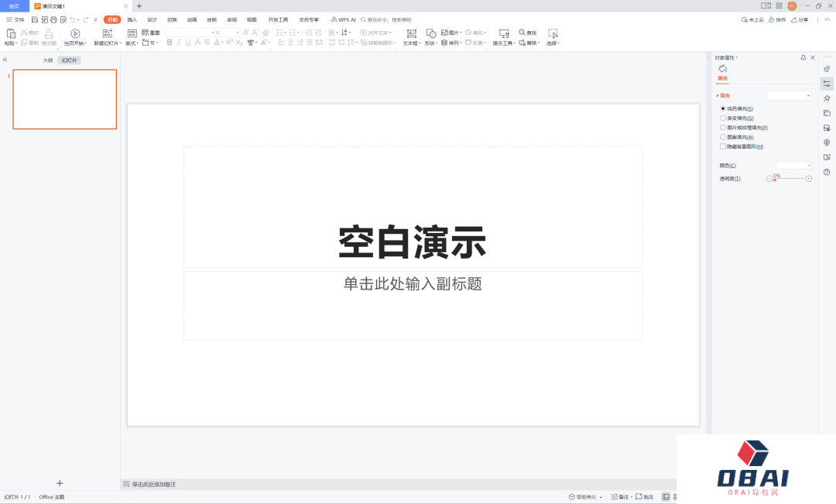This screenshot has height=504, width=836.
Task: 选中左侧第一张幻灯片缩略图
Action: click(64, 99)
